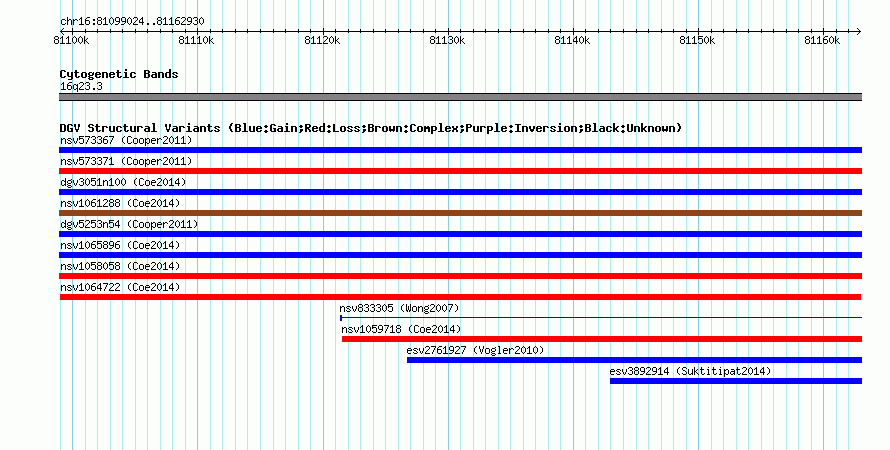Click the nsv1058058 red loss bar
Screen dimensions: 890x450
pyautogui.click(x=460, y=276)
